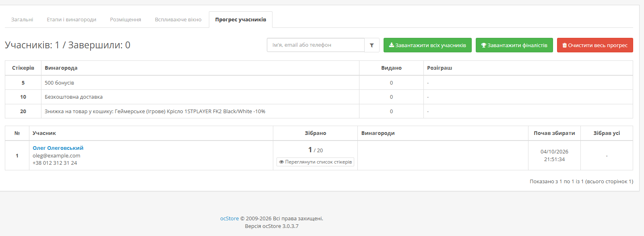The height and width of the screenshot is (236, 644).
Task: Click Завантажити всіх учасників button
Action: pyautogui.click(x=427, y=45)
